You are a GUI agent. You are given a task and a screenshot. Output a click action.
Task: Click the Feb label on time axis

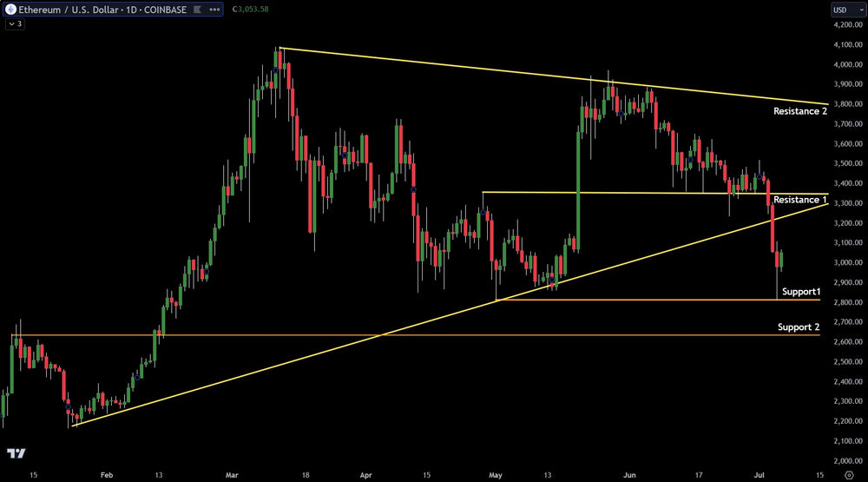(107, 475)
